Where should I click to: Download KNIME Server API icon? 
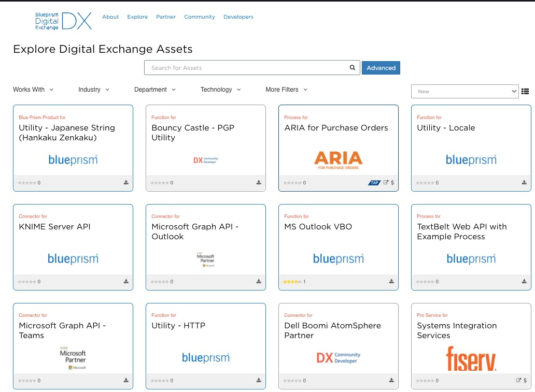coord(126,281)
